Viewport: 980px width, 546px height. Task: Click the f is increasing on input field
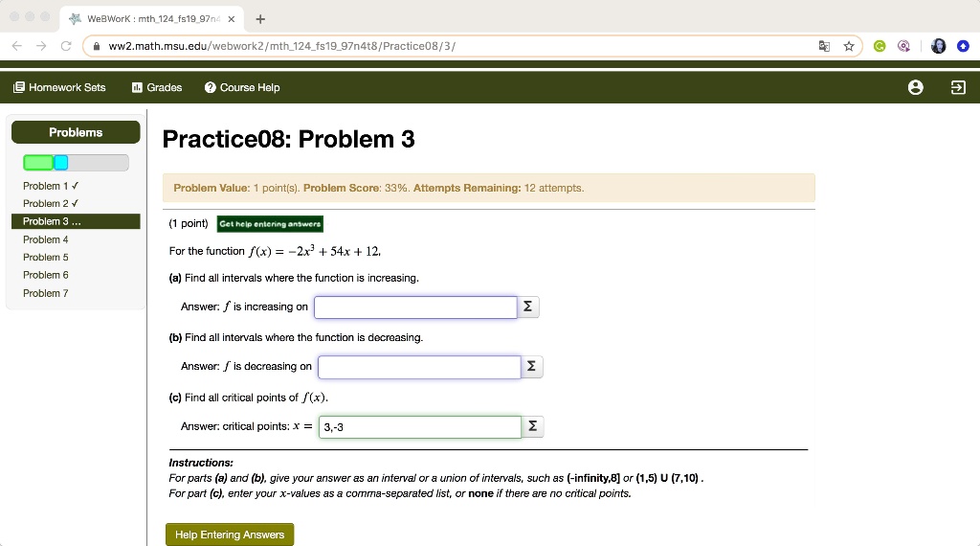coord(415,307)
